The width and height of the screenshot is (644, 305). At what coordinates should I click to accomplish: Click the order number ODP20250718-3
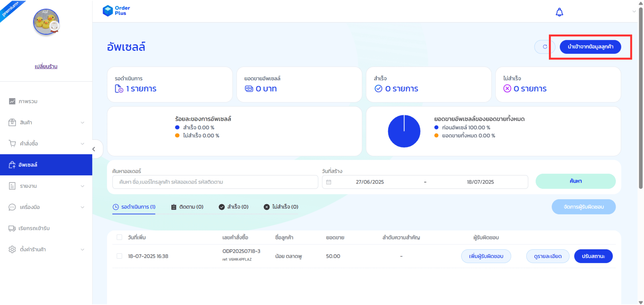[x=241, y=251]
